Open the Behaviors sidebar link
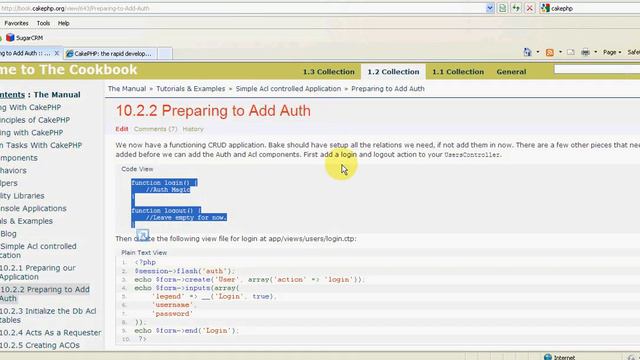This screenshot has height=360, width=640. click(x=13, y=171)
